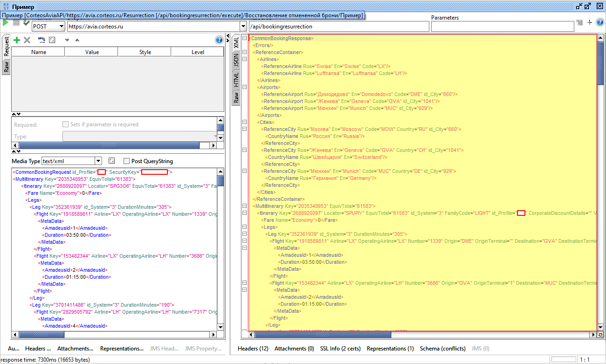Click the URL update parameters icon
The width and height of the screenshot is (606, 364).
[41, 40]
